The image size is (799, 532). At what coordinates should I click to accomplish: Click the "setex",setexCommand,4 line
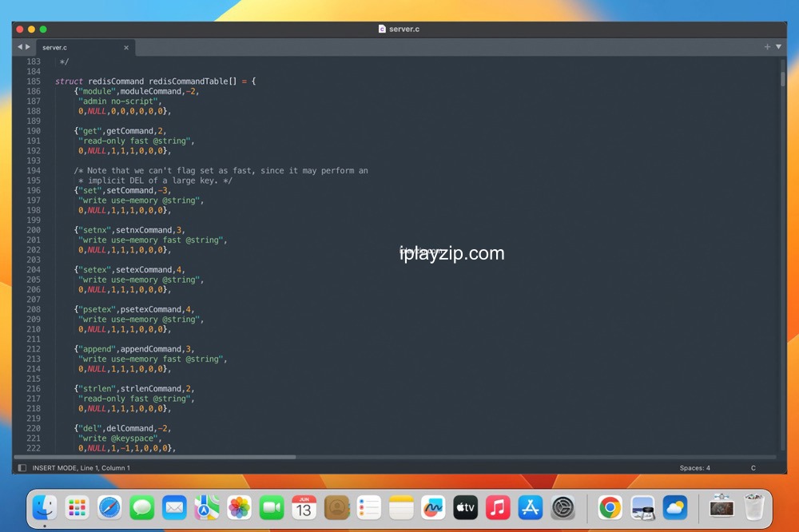tap(129, 269)
